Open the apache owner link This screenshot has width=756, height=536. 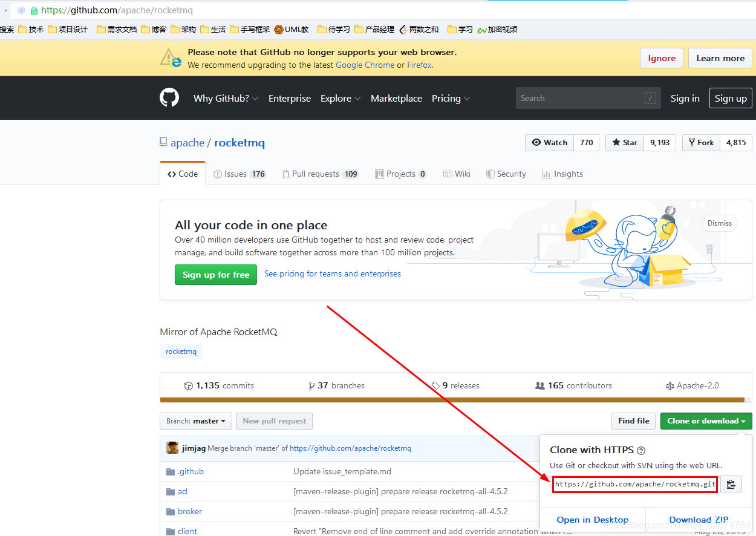[x=187, y=143]
